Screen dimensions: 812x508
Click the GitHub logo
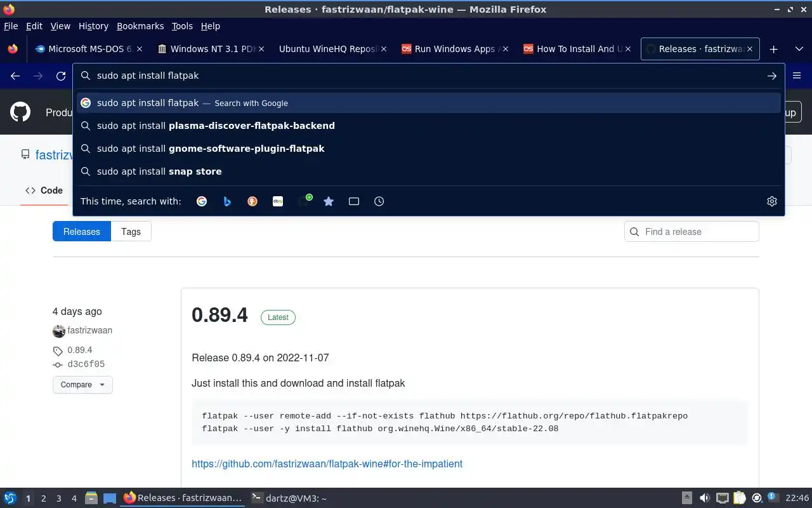pyautogui.click(x=20, y=112)
